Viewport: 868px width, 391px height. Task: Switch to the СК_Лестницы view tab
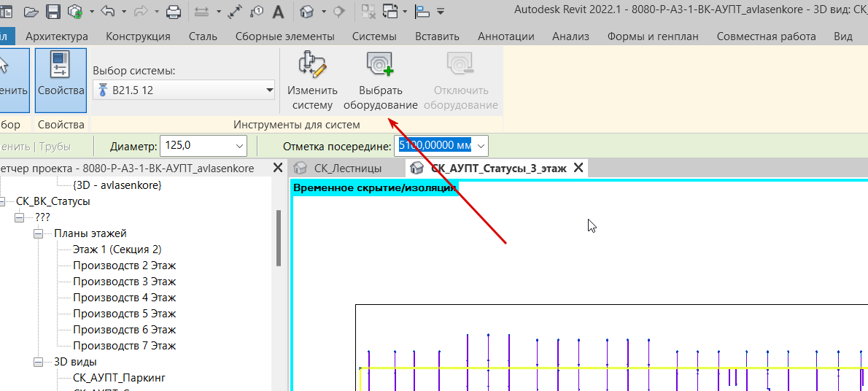pyautogui.click(x=348, y=169)
